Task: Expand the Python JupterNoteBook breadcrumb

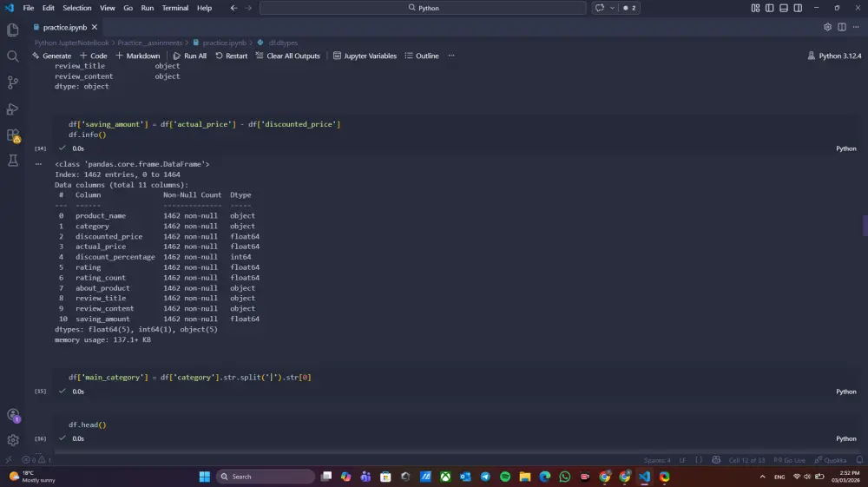Action: (x=72, y=43)
